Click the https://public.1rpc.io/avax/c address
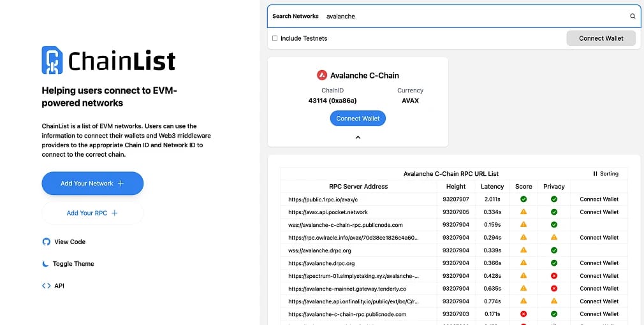644x325 pixels. pyautogui.click(x=323, y=199)
